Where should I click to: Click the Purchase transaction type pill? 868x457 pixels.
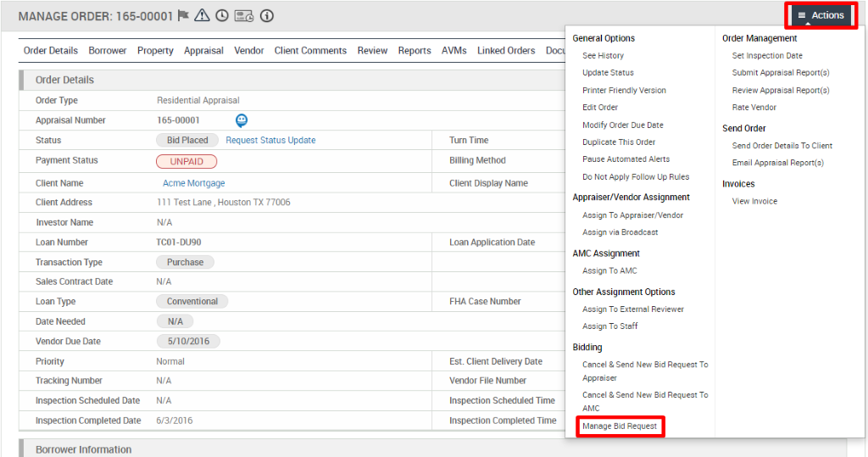185,262
